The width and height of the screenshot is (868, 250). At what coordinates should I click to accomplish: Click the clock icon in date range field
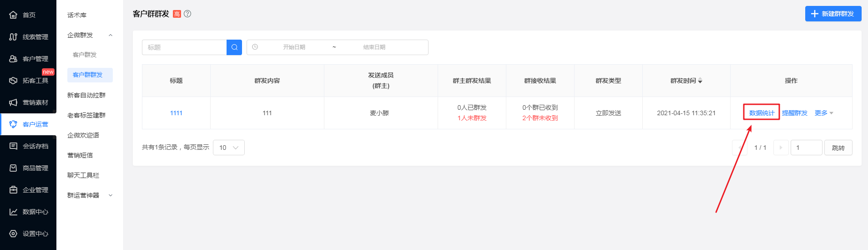[x=255, y=47]
